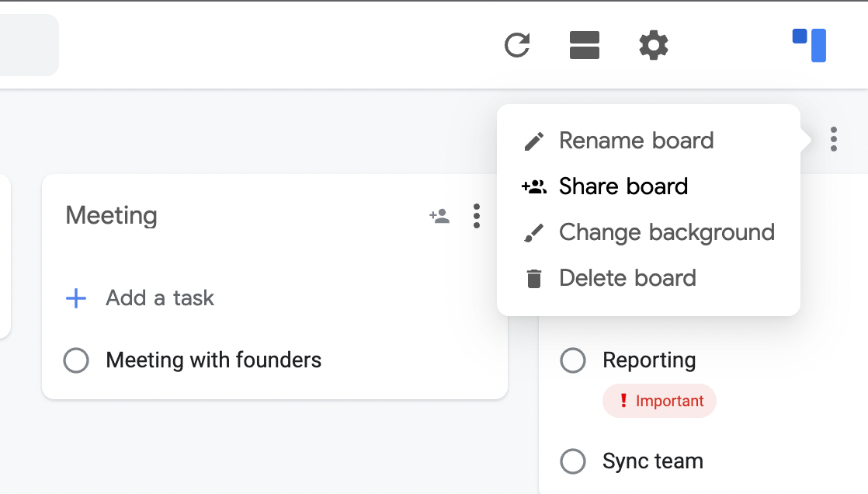Click the add-person icon next to Share board

click(x=533, y=186)
